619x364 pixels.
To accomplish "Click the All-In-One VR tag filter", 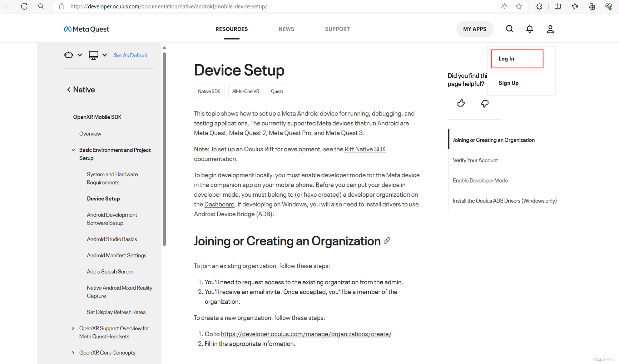I will [245, 91].
